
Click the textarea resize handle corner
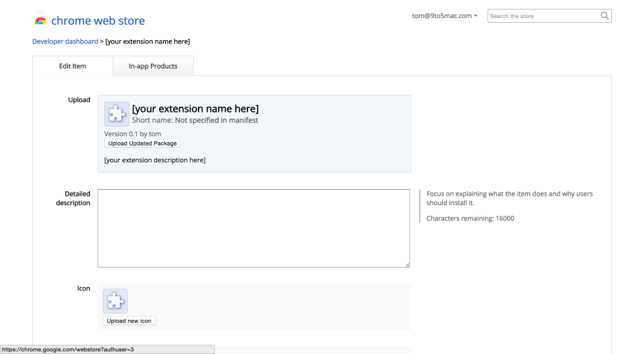click(x=407, y=265)
